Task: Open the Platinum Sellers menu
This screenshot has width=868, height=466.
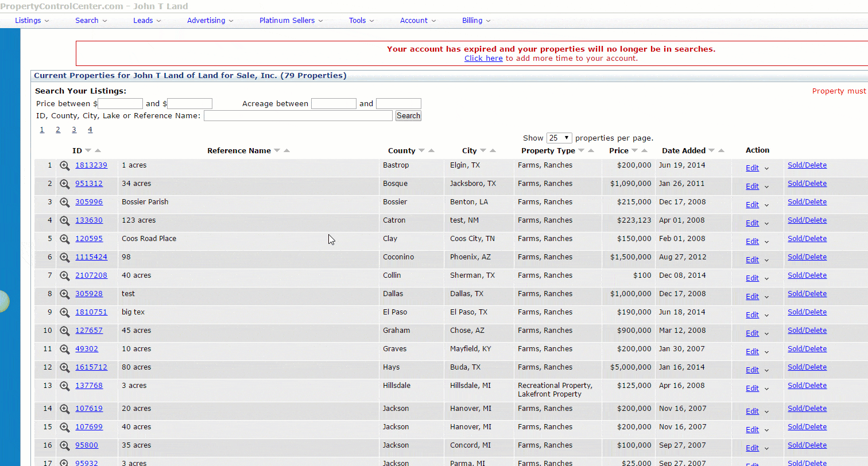Action: [x=287, y=20]
